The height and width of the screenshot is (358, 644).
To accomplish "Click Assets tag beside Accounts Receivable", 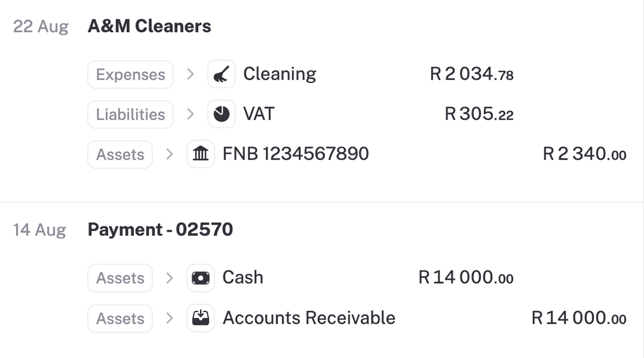I will tap(120, 318).
